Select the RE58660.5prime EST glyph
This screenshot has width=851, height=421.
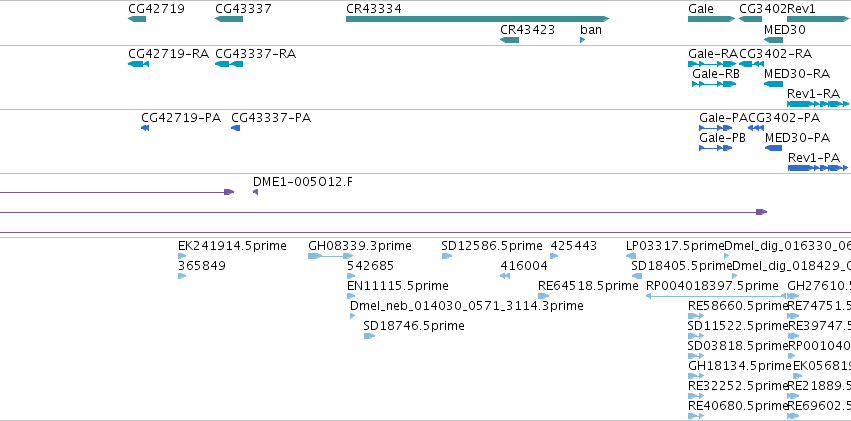pos(696,316)
